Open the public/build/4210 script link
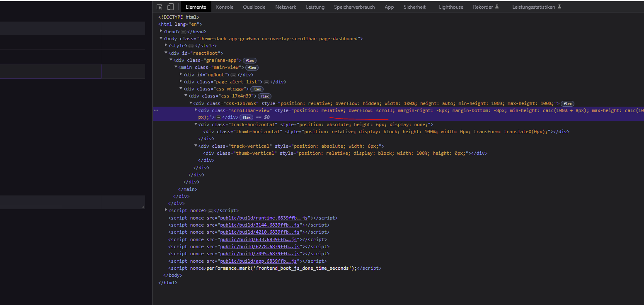Screen dimensions: 644x305 (260, 232)
